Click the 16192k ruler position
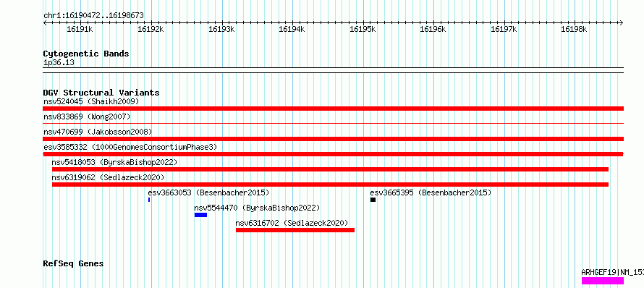This screenshot has width=644, height=288. pos(151,29)
